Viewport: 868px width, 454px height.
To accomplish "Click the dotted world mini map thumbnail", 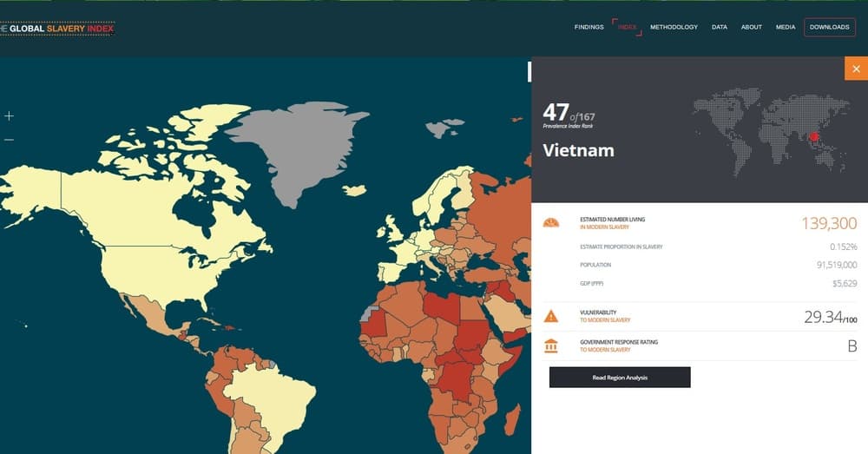I will click(771, 132).
